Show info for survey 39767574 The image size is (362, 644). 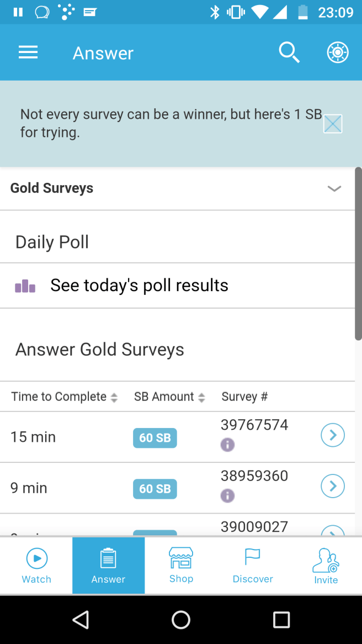pos(227,445)
